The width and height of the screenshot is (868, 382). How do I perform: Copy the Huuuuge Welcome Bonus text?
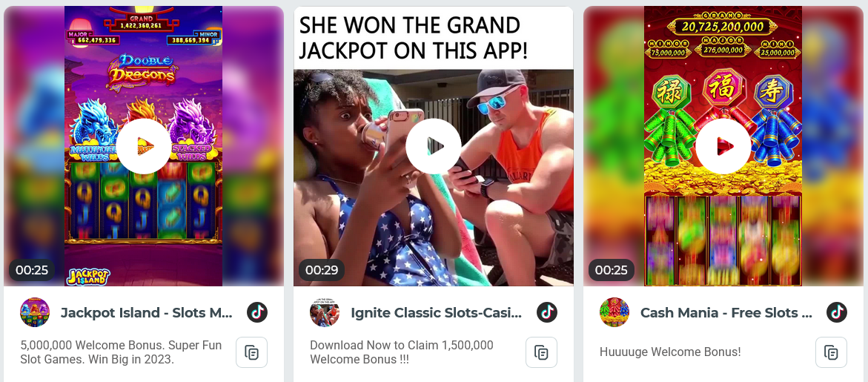tap(831, 352)
